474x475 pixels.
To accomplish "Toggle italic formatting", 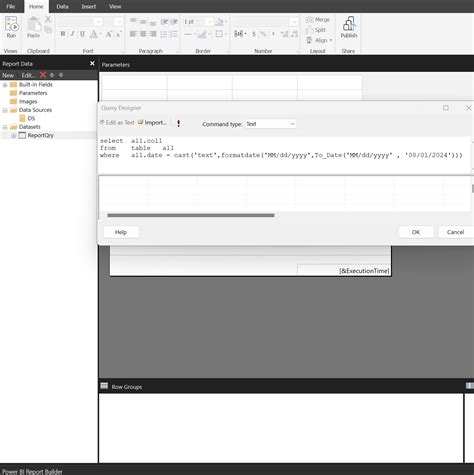I will click(72, 34).
